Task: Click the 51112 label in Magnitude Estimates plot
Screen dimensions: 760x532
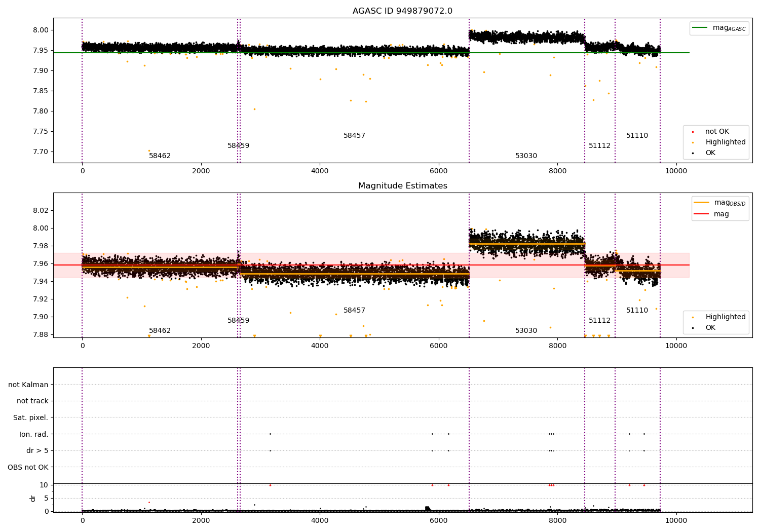Action: pyautogui.click(x=599, y=321)
